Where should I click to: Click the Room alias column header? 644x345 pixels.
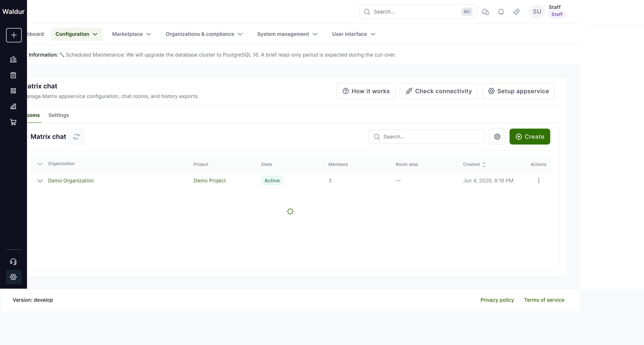(407, 164)
